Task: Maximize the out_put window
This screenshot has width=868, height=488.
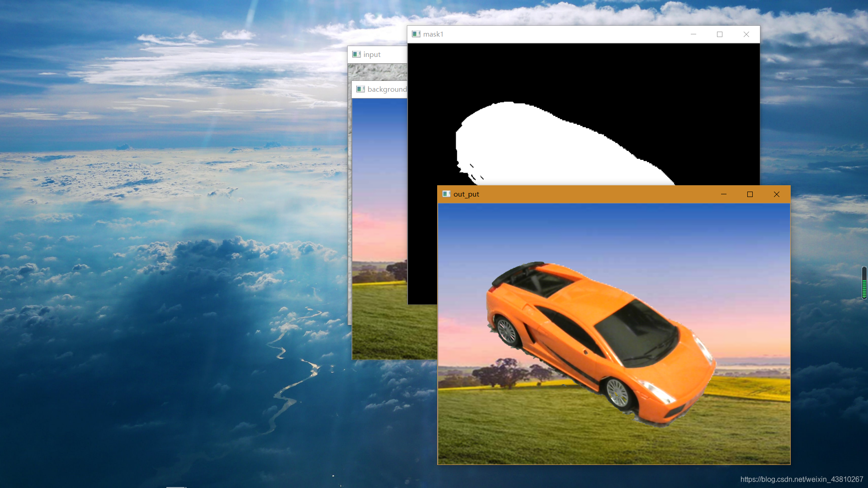Action: pyautogui.click(x=750, y=194)
